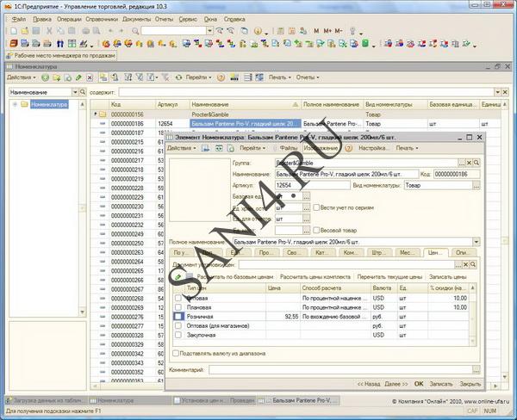Viewport: 517px width, 420px height.
Task: Open the Calculator icon in main toolbar
Action: point(280,31)
